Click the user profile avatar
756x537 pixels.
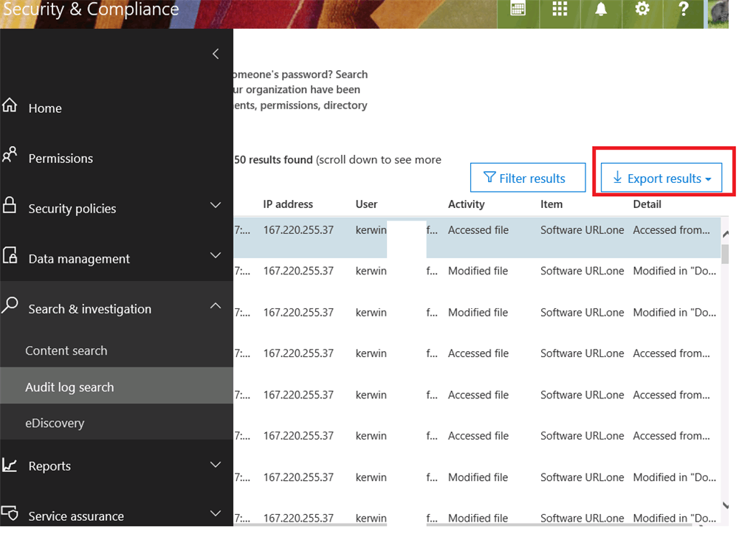point(718,13)
